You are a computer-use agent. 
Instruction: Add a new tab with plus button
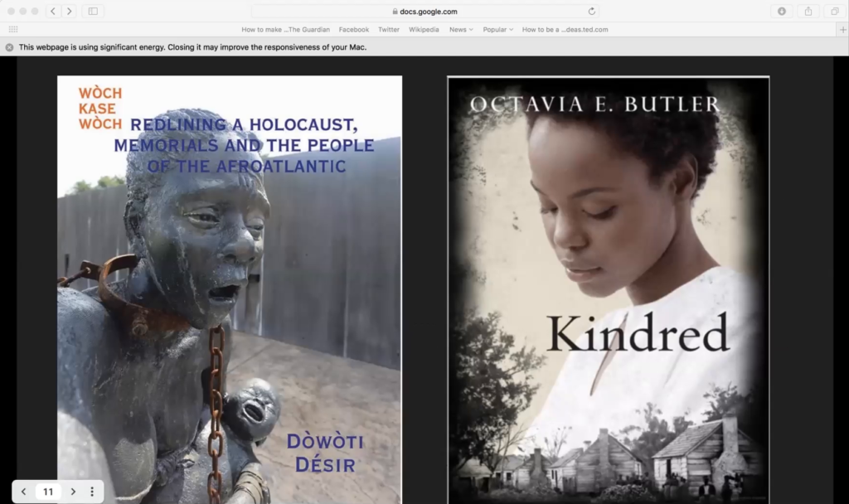pyautogui.click(x=842, y=29)
